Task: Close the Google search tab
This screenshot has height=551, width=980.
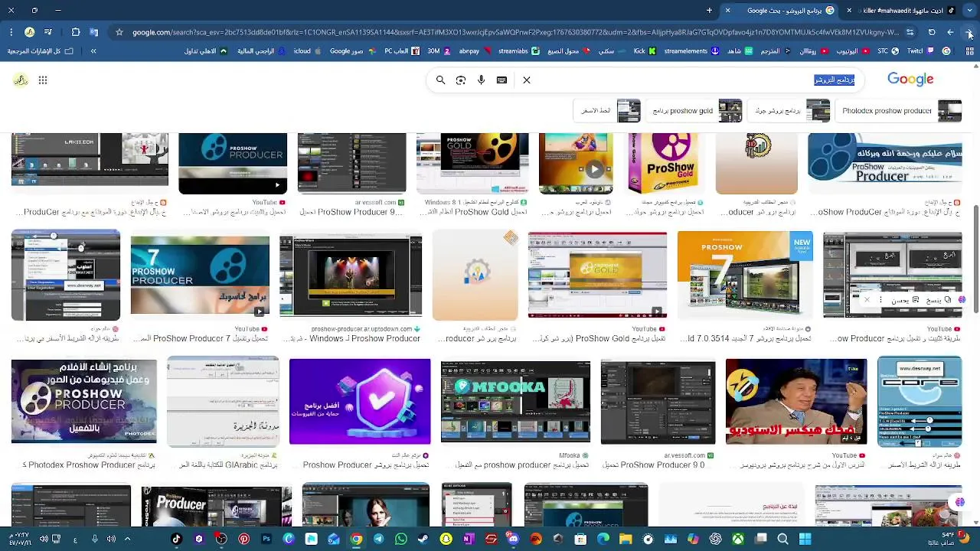Action: [x=727, y=11]
